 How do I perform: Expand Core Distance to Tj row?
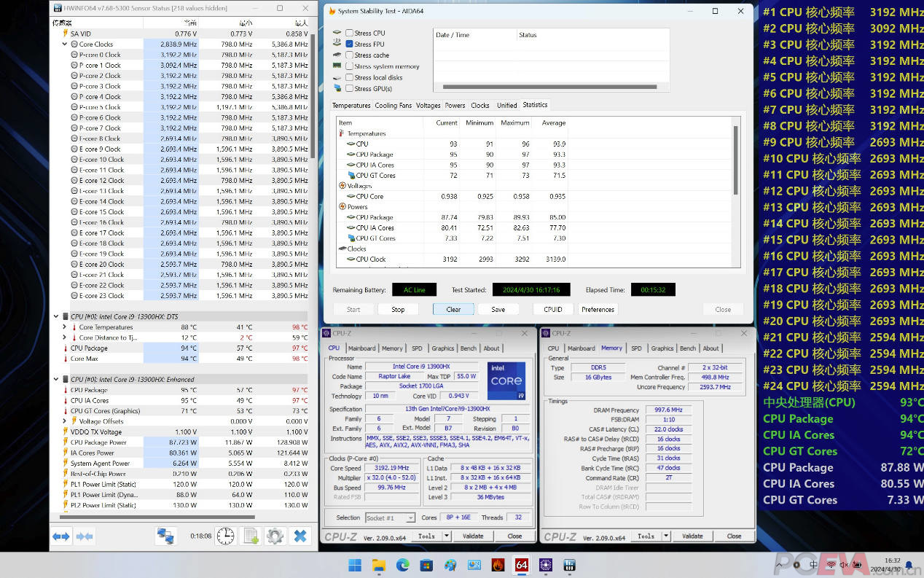click(65, 337)
